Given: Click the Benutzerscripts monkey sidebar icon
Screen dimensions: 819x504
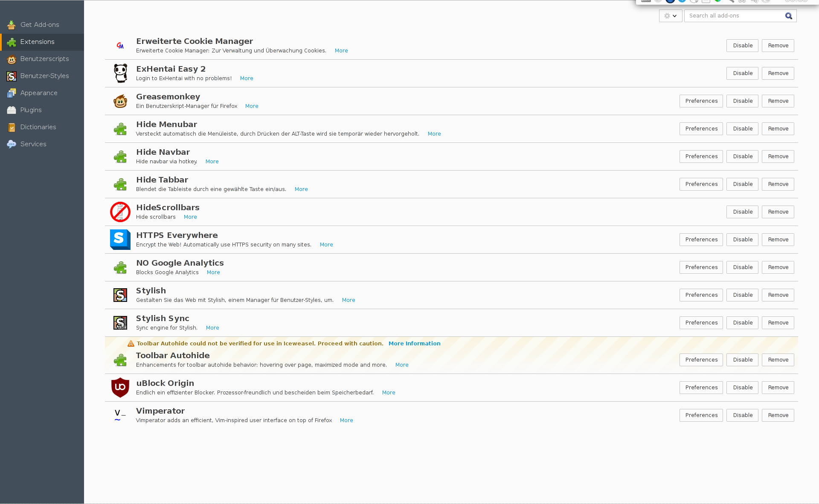Looking at the screenshot, I should tap(12, 59).
